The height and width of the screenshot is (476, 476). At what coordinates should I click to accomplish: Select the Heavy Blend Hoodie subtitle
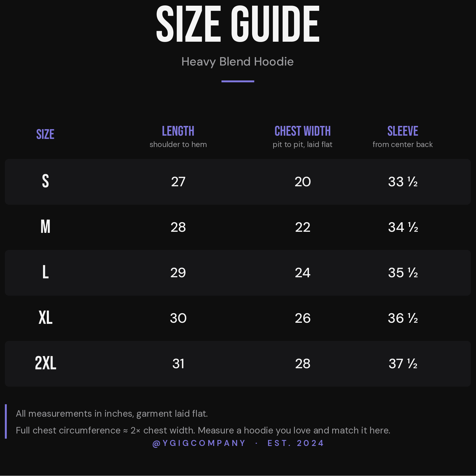coord(237,62)
